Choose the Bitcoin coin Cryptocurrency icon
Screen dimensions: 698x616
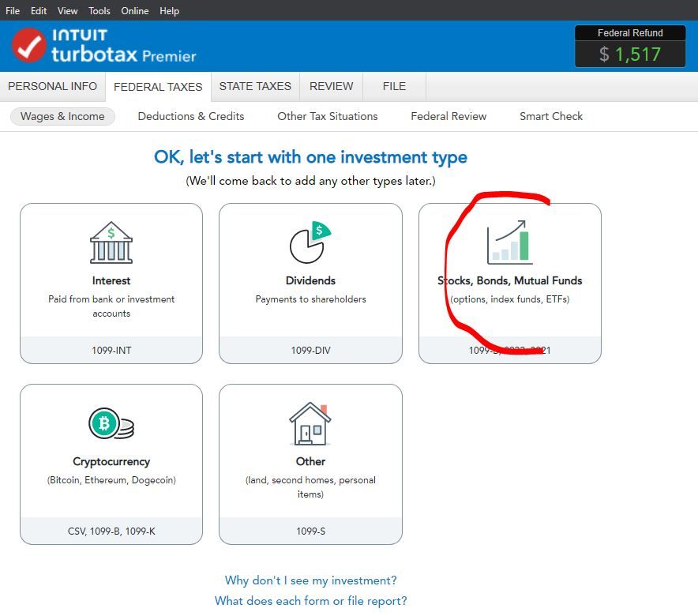tap(111, 423)
